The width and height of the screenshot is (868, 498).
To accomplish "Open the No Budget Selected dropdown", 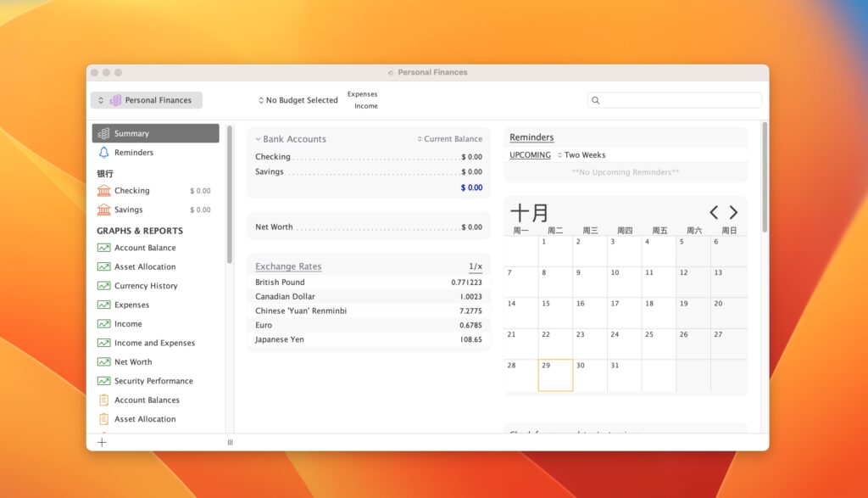I will coord(298,100).
